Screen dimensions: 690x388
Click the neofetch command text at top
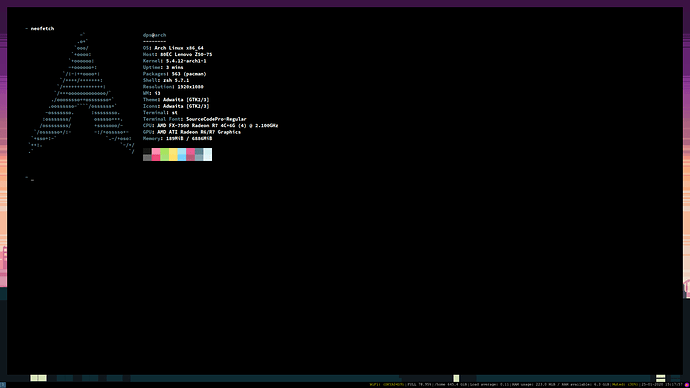pos(42,29)
